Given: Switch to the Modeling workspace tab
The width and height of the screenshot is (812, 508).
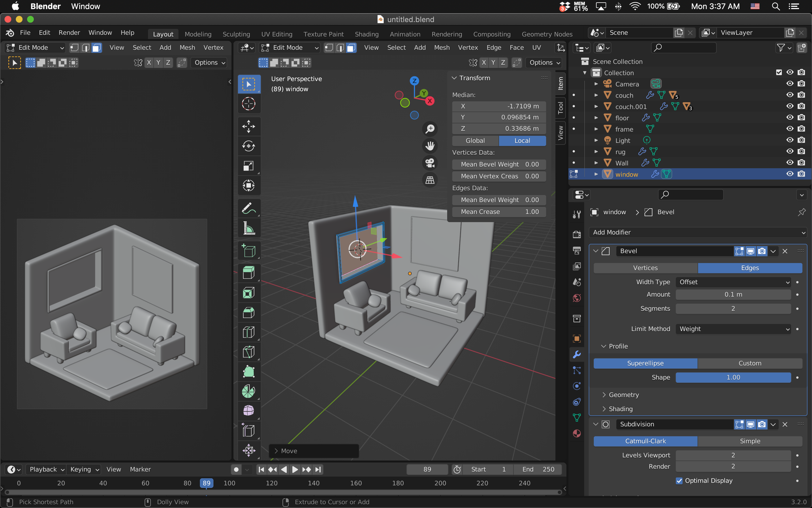Looking at the screenshot, I should (x=198, y=34).
